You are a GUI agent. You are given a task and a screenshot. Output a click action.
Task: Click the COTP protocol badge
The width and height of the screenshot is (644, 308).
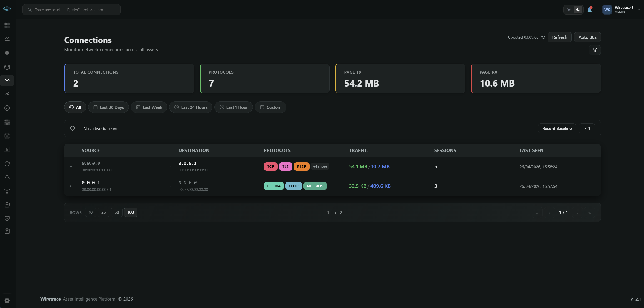coord(293,186)
